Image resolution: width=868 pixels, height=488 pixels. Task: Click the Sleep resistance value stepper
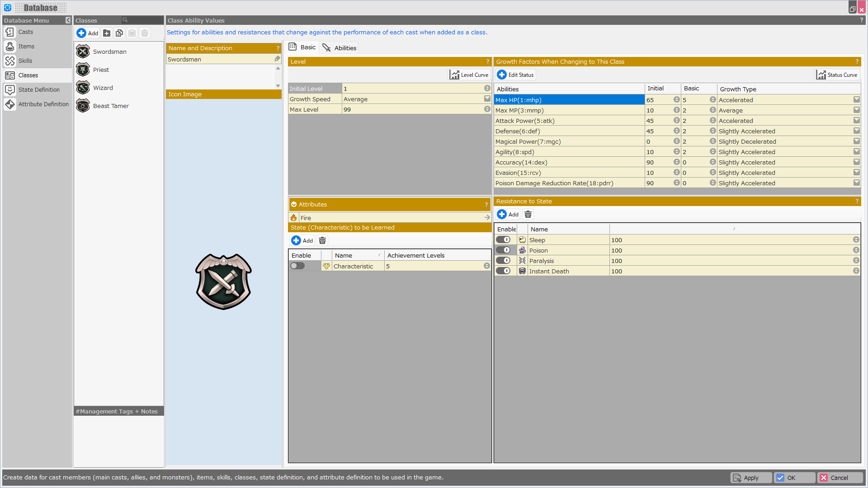pyautogui.click(x=856, y=240)
